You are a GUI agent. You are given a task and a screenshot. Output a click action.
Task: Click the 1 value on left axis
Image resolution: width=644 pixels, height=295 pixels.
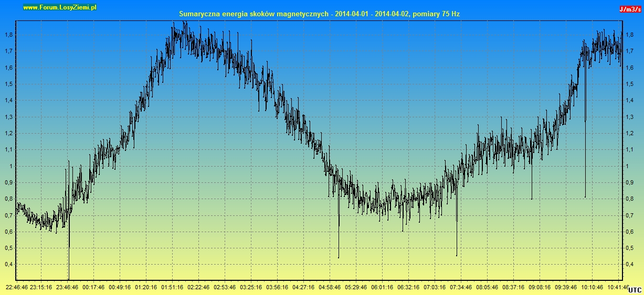click(11, 166)
